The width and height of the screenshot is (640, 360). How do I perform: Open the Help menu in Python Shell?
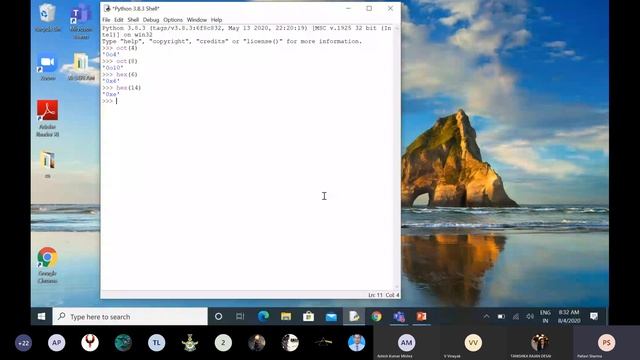pyautogui.click(x=216, y=20)
